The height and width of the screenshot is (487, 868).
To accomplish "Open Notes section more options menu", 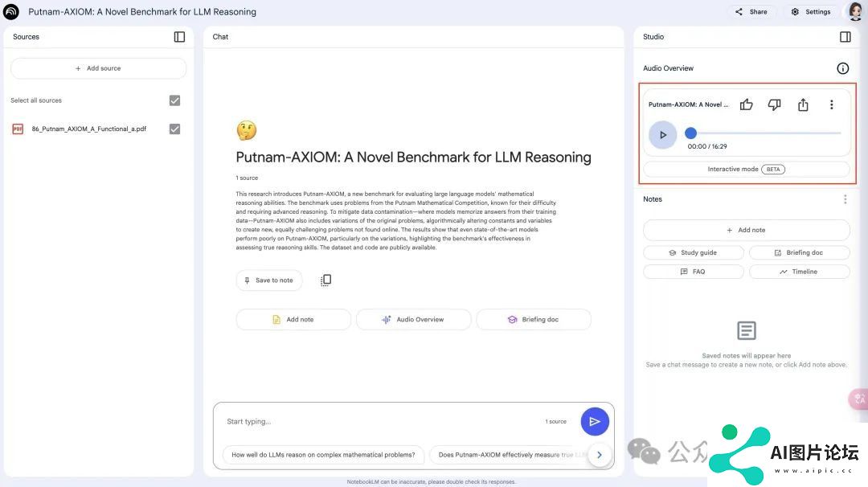I will click(x=845, y=199).
